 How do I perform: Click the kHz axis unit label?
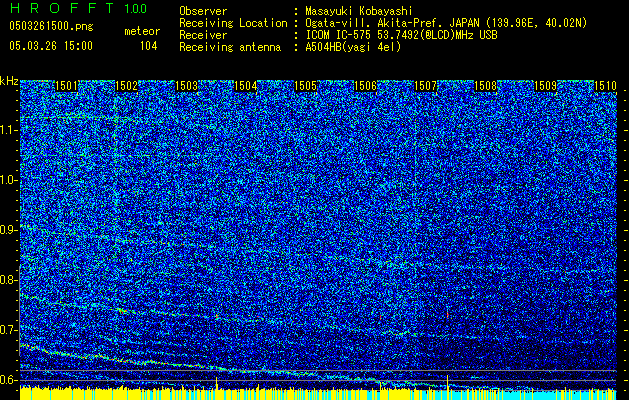coord(9,81)
